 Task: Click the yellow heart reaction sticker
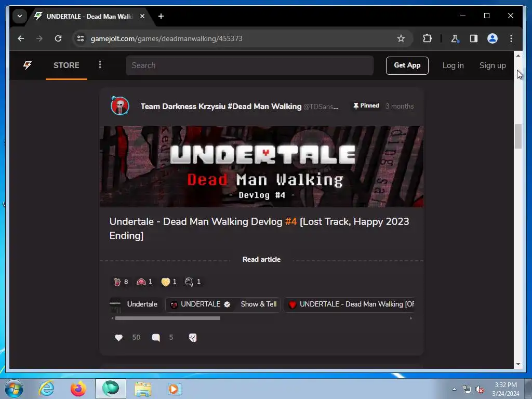coord(169,282)
